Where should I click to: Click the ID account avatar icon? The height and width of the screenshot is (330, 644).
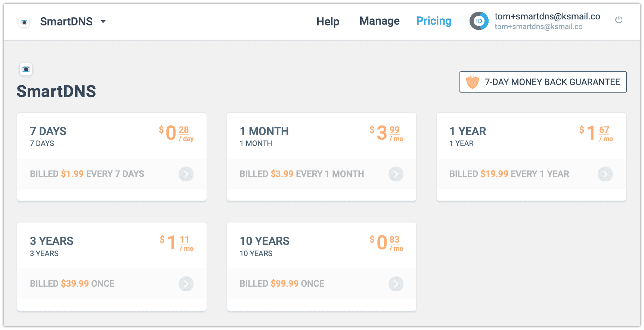pyautogui.click(x=479, y=21)
